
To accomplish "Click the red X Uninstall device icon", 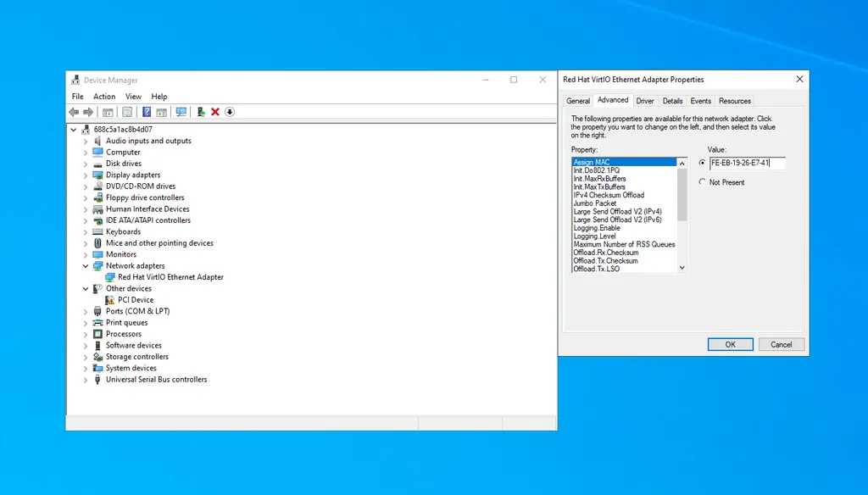I will coord(215,112).
